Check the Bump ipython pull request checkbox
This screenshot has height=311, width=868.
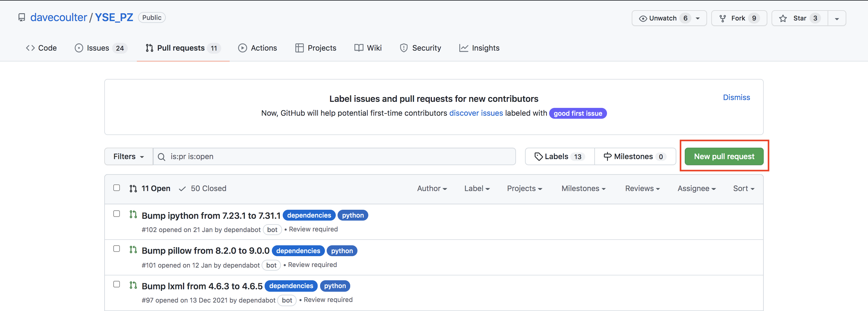tap(117, 214)
